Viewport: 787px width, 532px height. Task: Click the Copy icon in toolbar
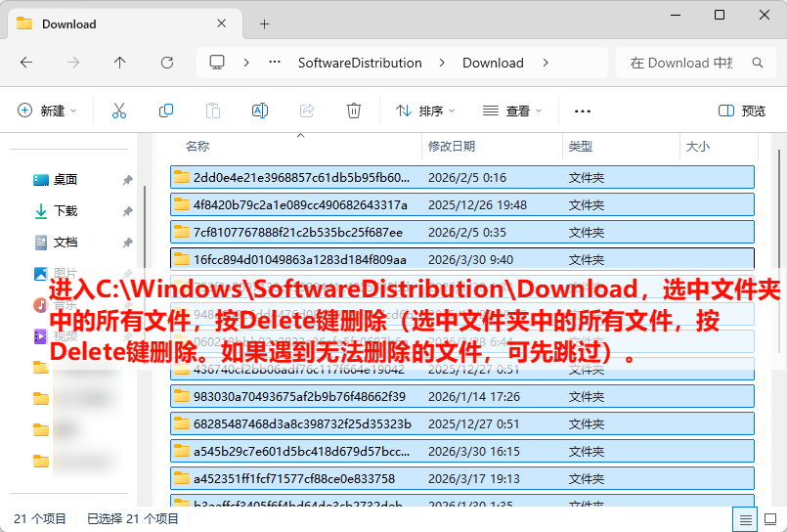click(165, 111)
